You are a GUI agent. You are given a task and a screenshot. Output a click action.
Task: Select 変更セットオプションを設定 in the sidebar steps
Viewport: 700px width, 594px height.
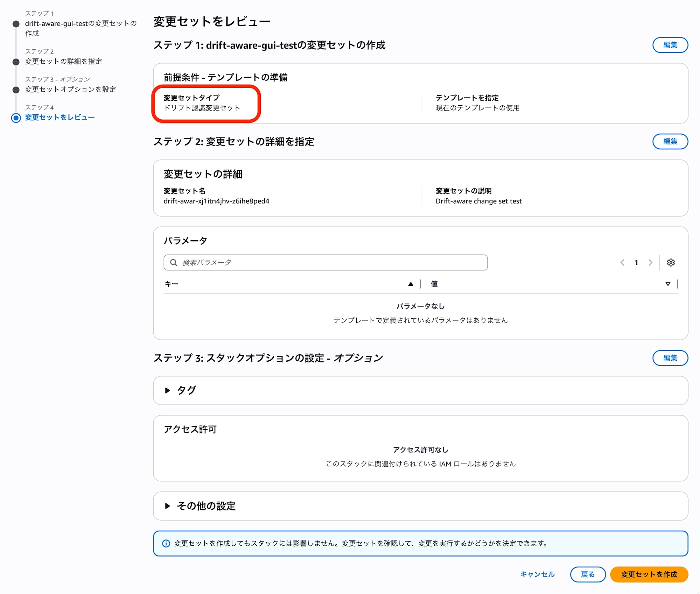click(70, 90)
